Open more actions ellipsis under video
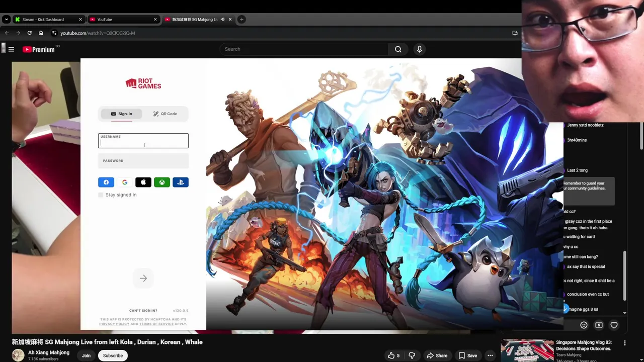644x362 pixels. click(x=490, y=355)
